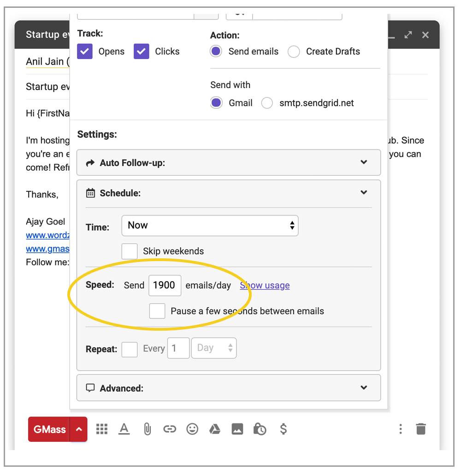This screenshot has height=476, width=461.
Task: Collapse the Schedule section
Action: pos(364,192)
